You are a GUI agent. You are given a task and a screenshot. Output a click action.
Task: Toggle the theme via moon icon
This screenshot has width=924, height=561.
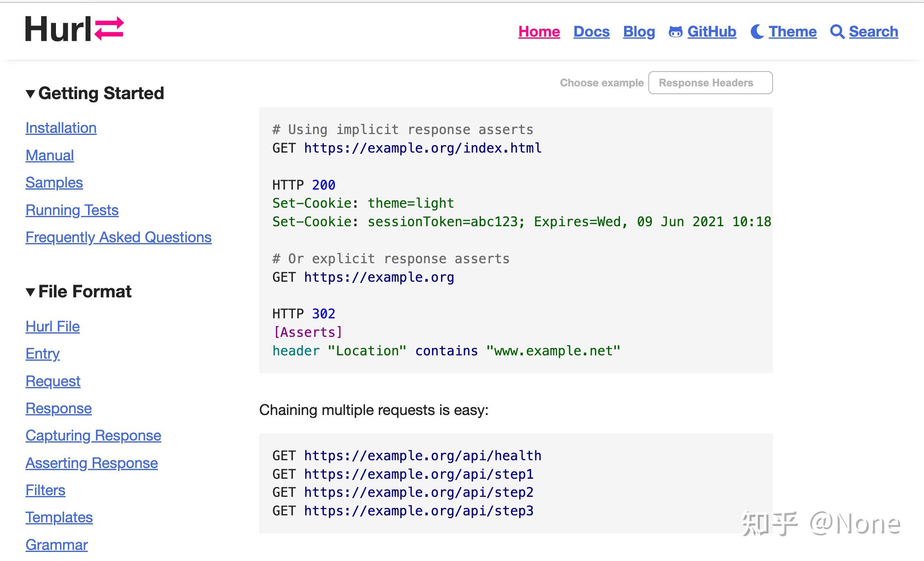(757, 32)
